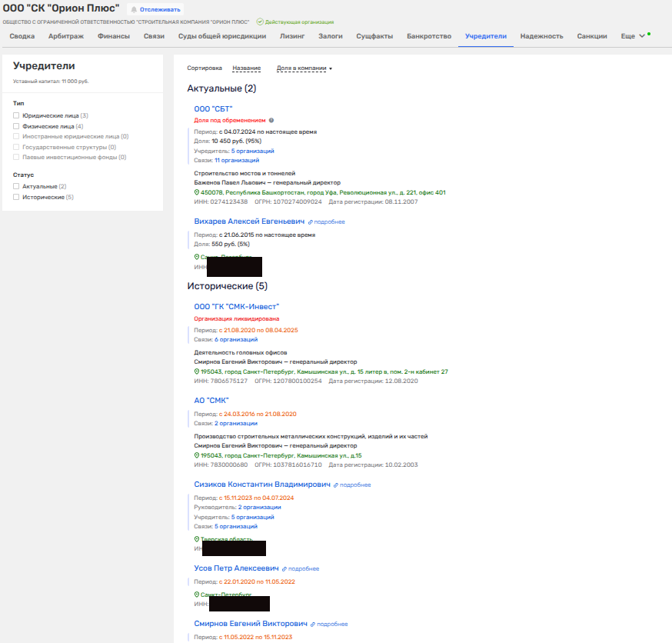Image resolution: width=672 pixels, height=643 pixels.
Task: Click question mark icon after Доля под обременением
Action: (x=271, y=121)
